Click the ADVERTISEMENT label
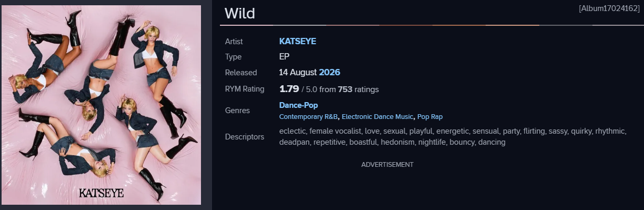The image size is (644, 210). click(387, 165)
